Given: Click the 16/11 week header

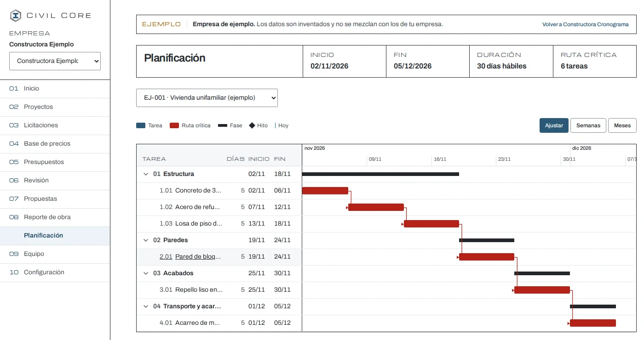Looking at the screenshot, I should [440, 159].
